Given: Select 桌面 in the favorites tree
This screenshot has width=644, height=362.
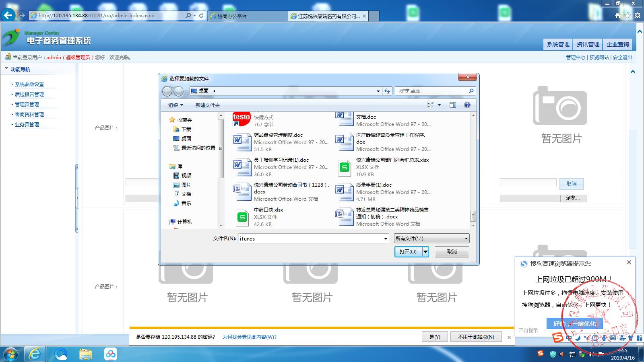Looking at the screenshot, I should 186,138.
